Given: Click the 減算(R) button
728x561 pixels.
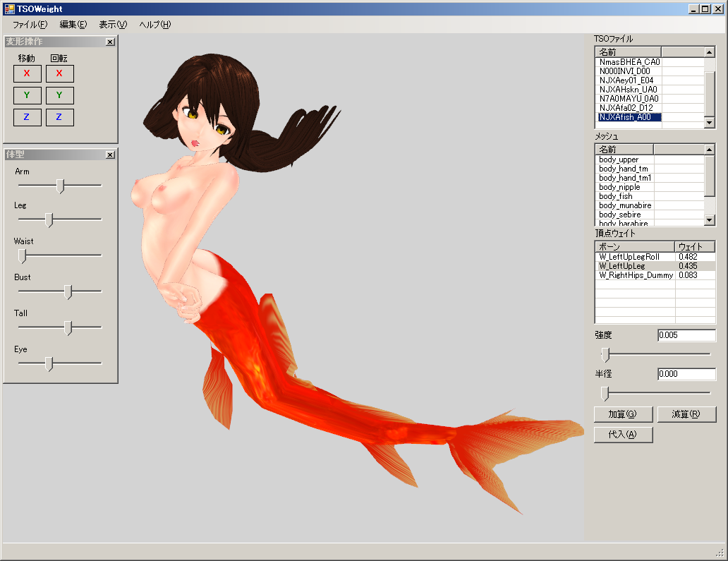Looking at the screenshot, I should click(686, 414).
